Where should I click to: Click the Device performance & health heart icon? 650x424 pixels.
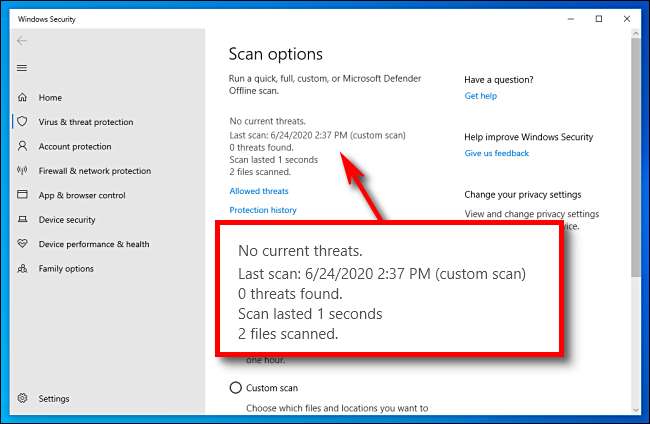(22, 244)
